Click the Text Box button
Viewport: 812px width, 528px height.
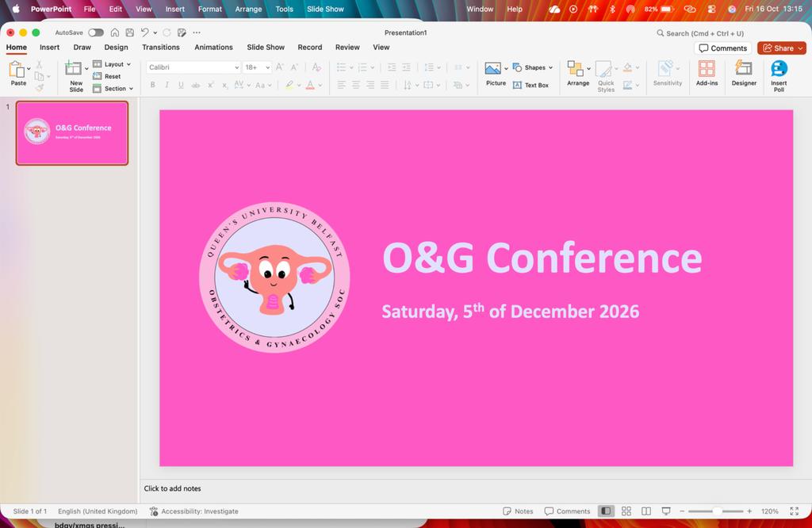[x=530, y=86]
